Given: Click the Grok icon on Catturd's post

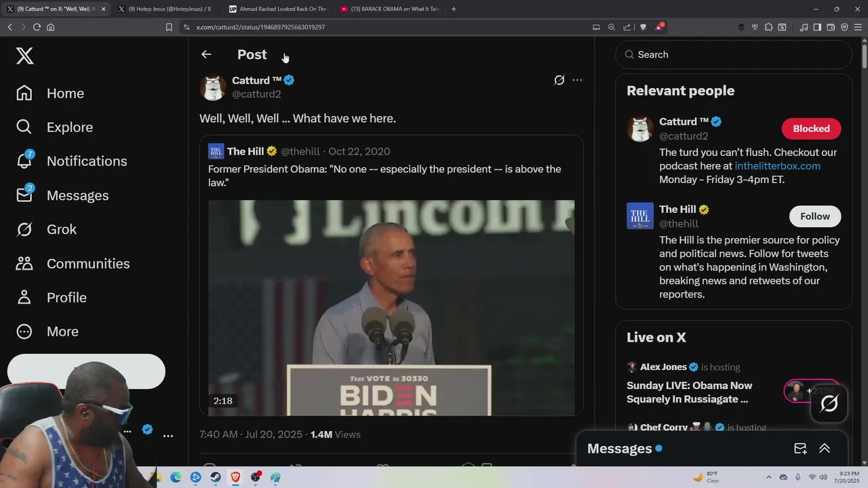Looking at the screenshot, I should 559,80.
